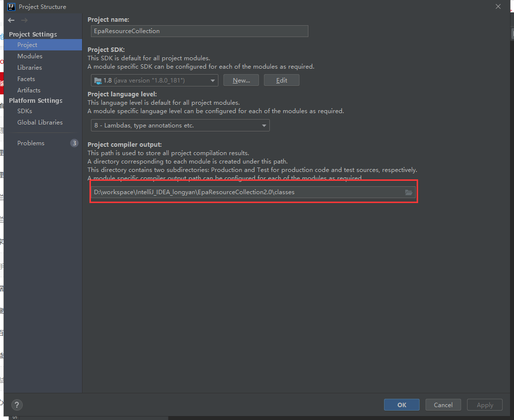Image resolution: width=514 pixels, height=420 pixels.
Task: Select Libraries in the sidebar
Action: (x=28, y=67)
